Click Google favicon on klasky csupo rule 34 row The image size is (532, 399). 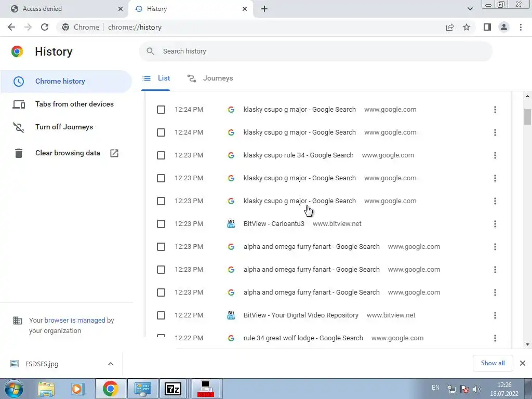click(x=231, y=155)
